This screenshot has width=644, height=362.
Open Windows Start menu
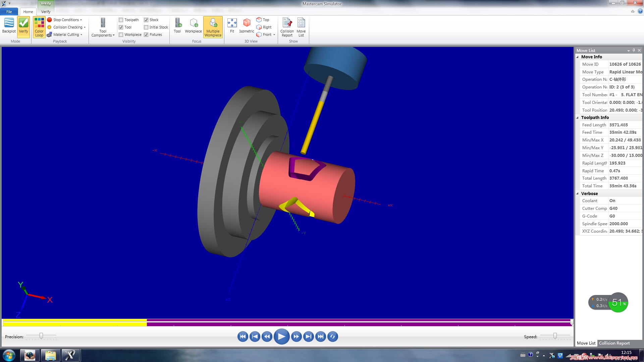(9, 355)
